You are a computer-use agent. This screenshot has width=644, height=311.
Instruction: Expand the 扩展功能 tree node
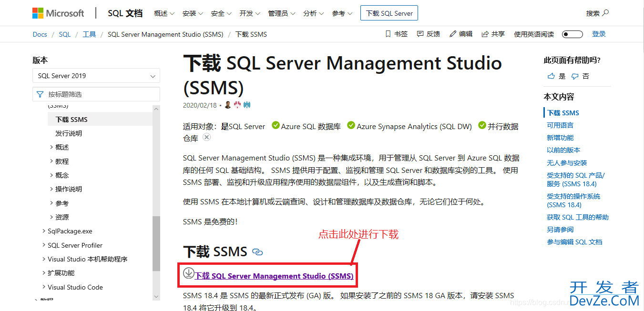(x=44, y=273)
